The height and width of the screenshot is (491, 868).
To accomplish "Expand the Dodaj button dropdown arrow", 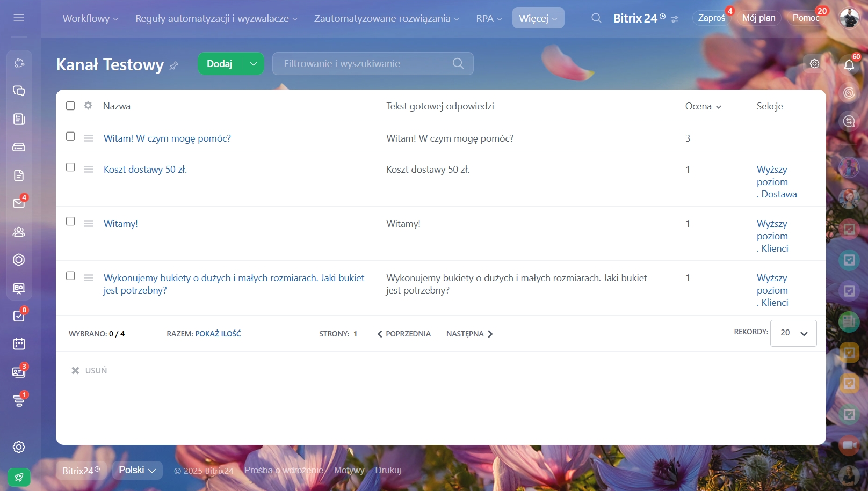I will [x=253, y=63].
